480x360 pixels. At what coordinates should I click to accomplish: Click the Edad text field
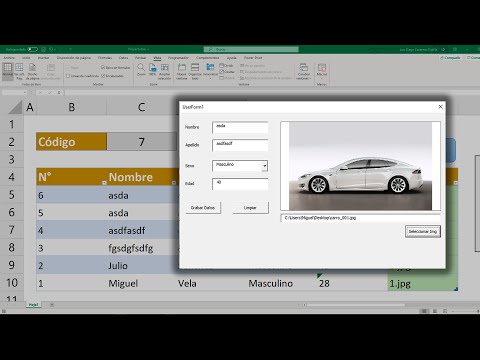pyautogui.click(x=240, y=184)
